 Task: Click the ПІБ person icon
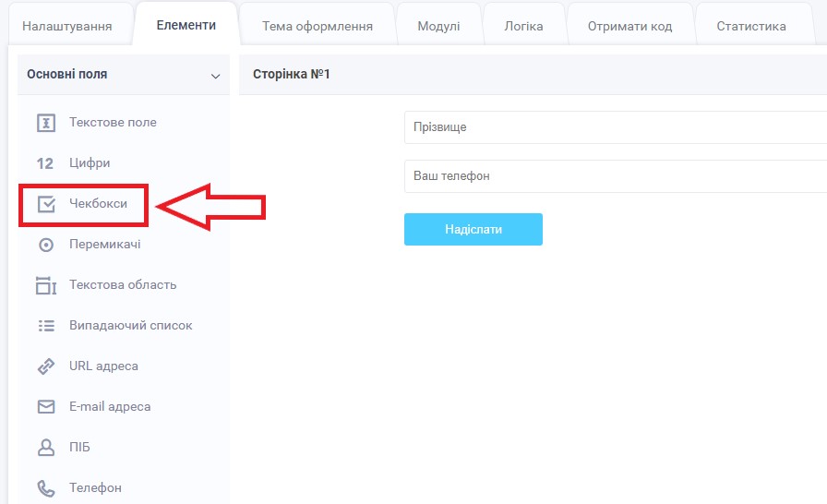coord(45,448)
